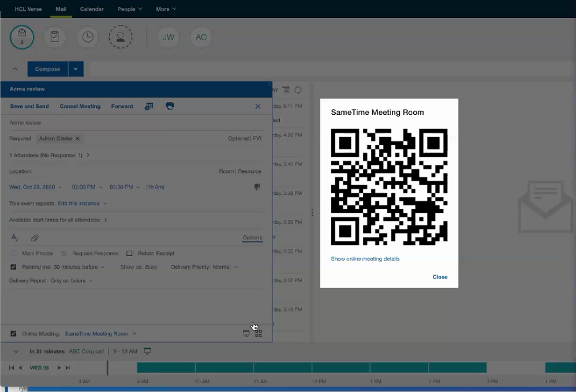
Task: Close the SameTime Meeting Room dialog
Action: coord(440,277)
